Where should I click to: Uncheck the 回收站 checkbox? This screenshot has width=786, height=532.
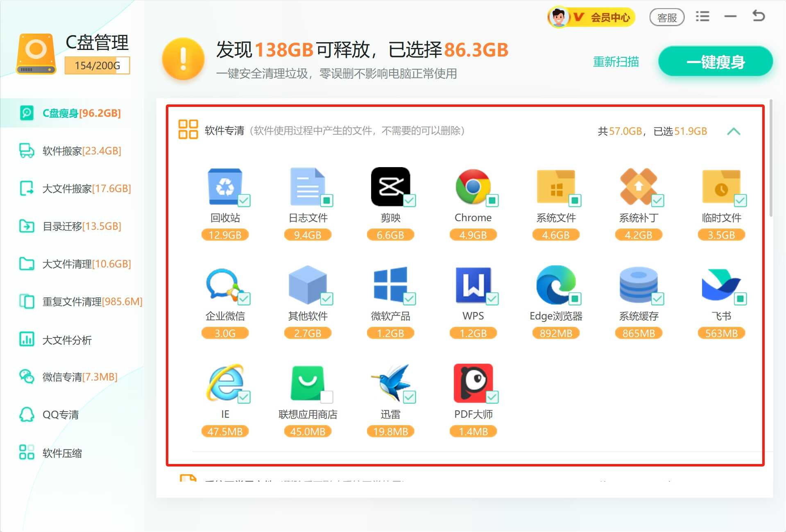[x=244, y=200]
